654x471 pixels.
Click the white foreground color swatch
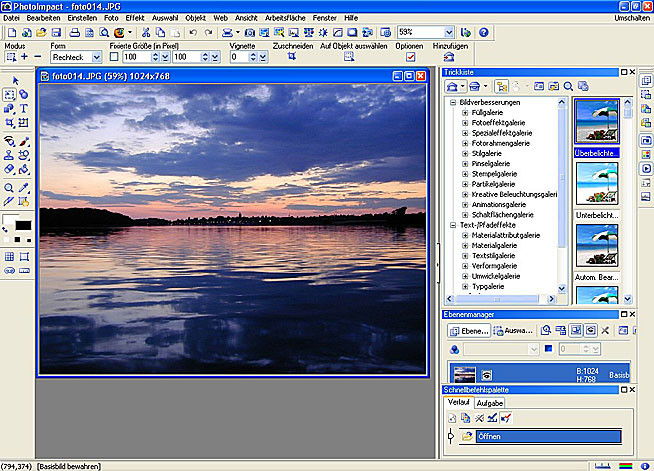pos(9,219)
